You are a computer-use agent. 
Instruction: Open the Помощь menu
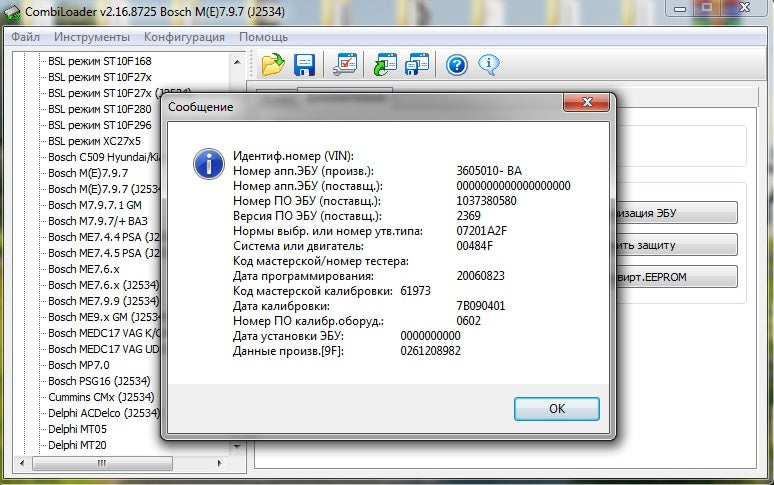point(263,37)
